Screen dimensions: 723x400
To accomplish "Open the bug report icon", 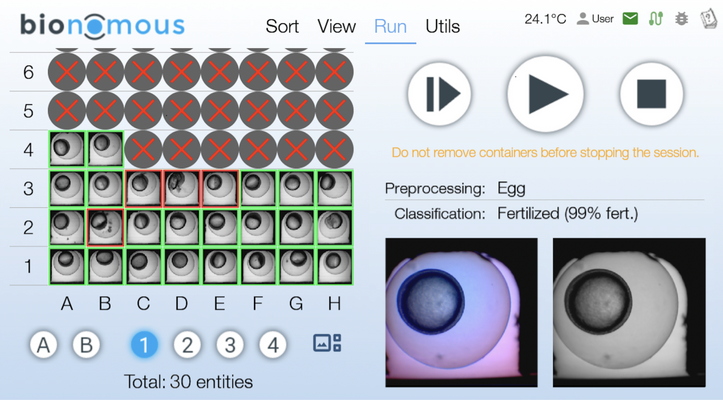I will click(682, 19).
